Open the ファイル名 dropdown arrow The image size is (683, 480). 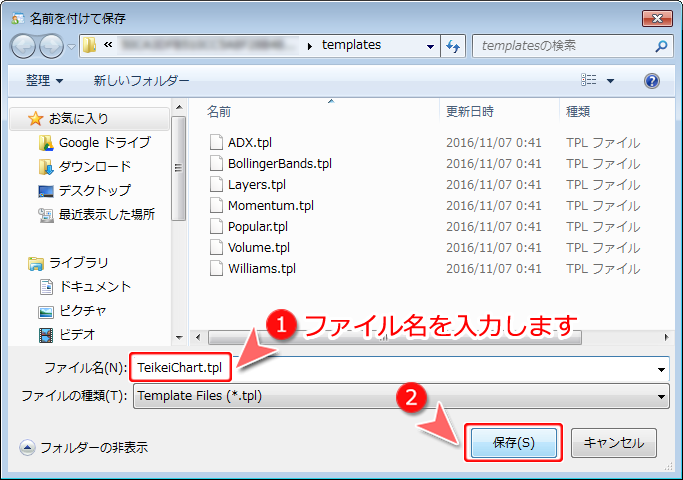tap(661, 369)
